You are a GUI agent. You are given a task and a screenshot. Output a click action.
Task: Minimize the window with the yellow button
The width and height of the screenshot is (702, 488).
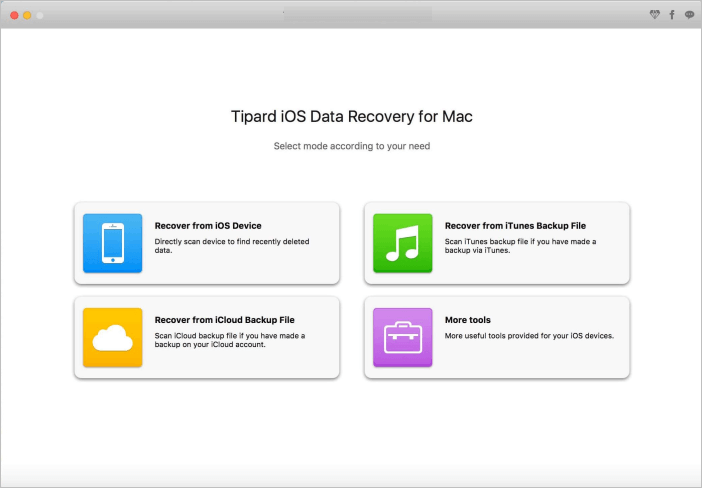click(27, 15)
